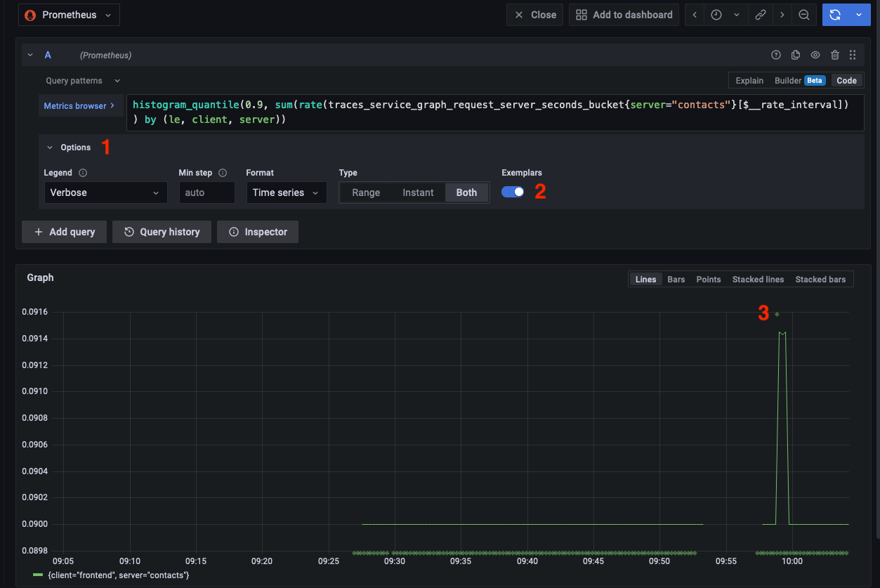
Task: Zoom out the time range with magnifier icon
Action: pos(804,14)
